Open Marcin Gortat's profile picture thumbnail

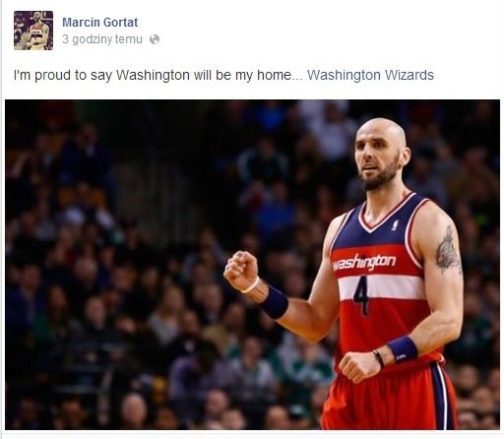pos(33,31)
